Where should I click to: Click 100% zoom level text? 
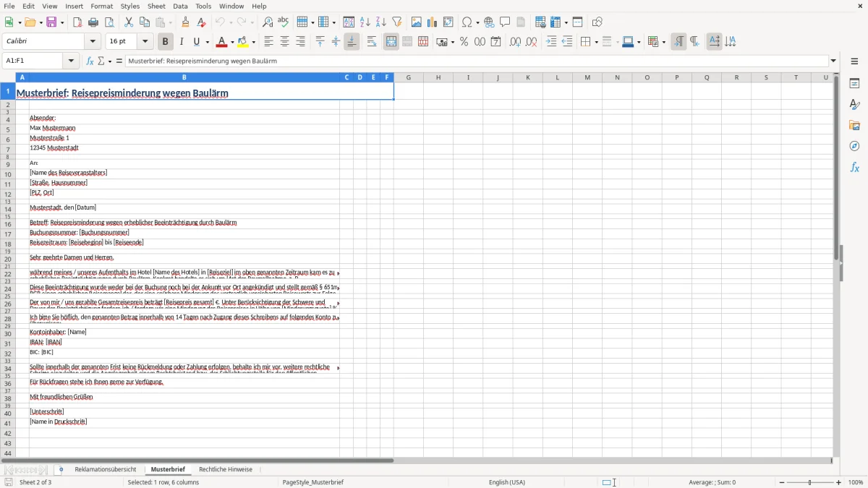(856, 482)
